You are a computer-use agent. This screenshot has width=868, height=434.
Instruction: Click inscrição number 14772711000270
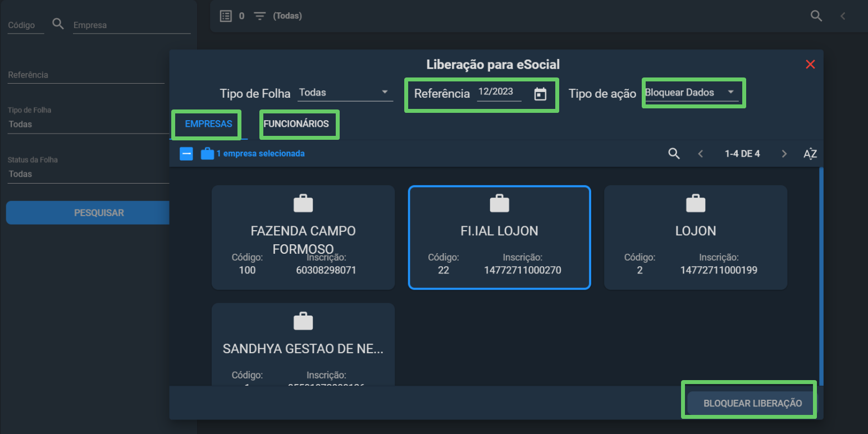(x=523, y=270)
